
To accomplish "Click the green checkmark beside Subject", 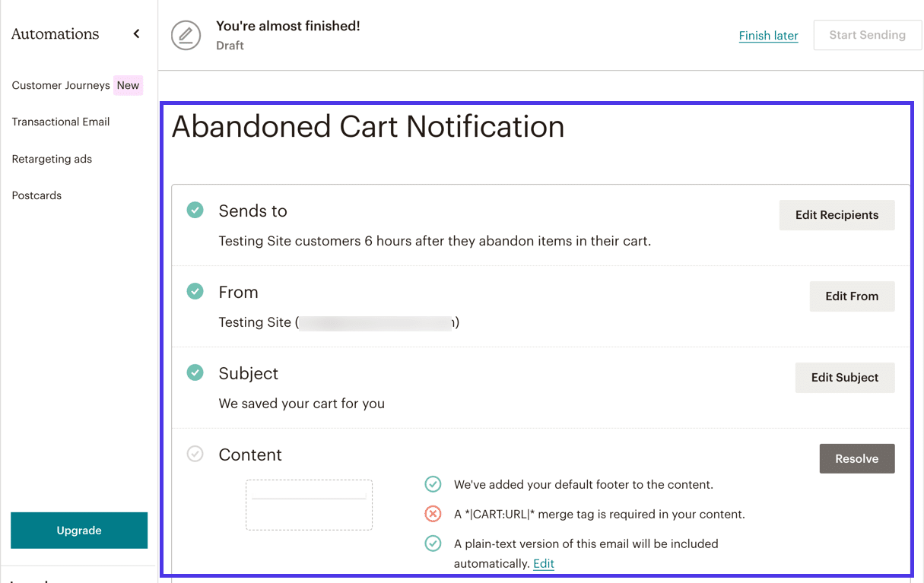I will (x=195, y=372).
